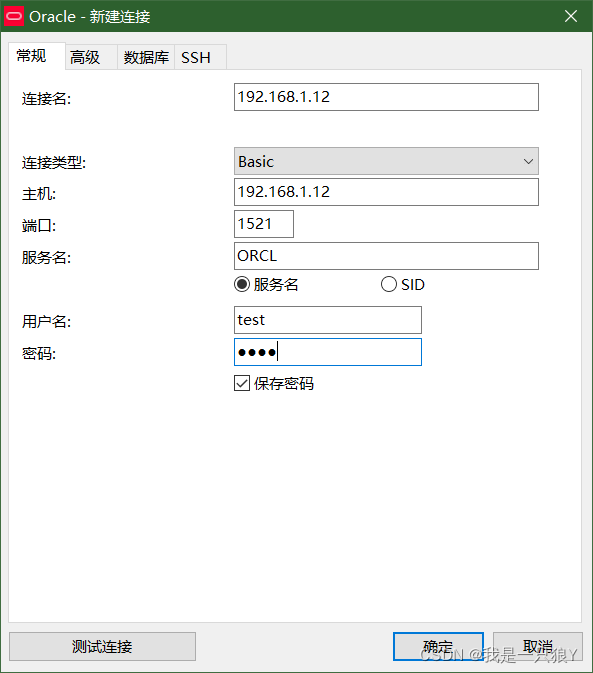Switch to the 数据库 tab

coord(146,57)
